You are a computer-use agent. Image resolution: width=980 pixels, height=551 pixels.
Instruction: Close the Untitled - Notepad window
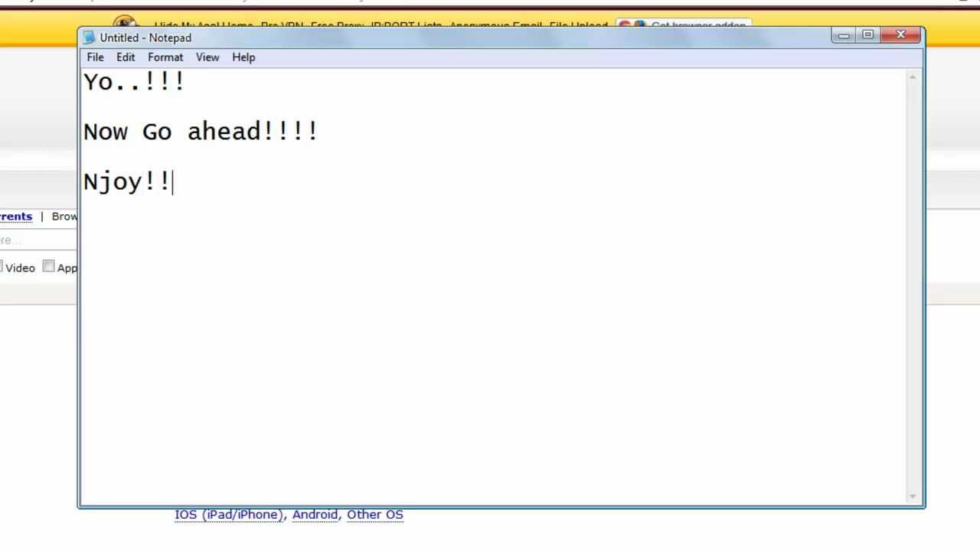[900, 35]
